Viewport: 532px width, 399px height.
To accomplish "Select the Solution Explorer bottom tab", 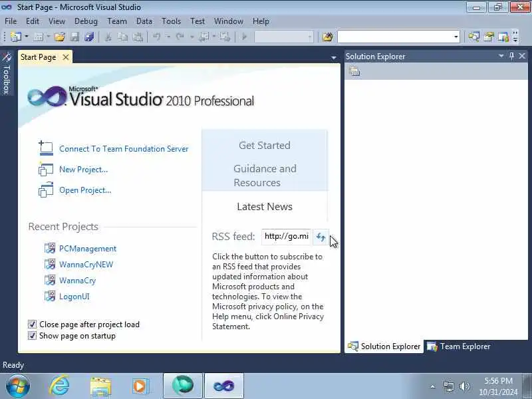I will coord(384,346).
